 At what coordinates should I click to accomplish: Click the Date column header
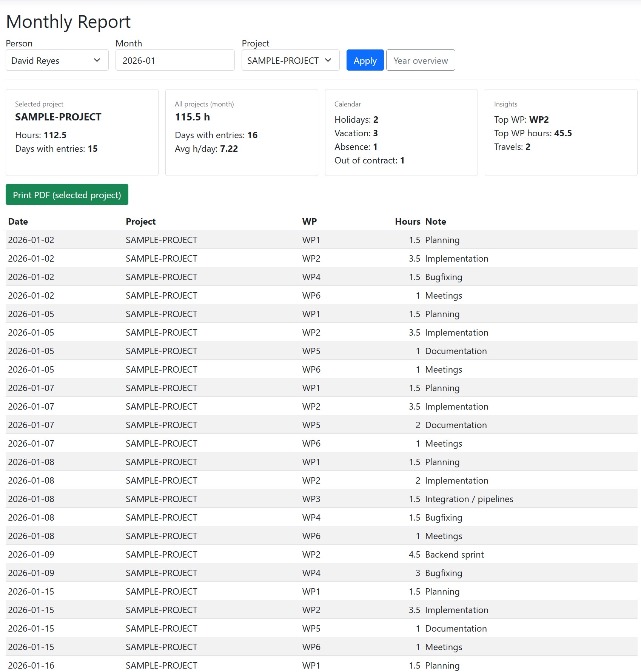tap(18, 222)
